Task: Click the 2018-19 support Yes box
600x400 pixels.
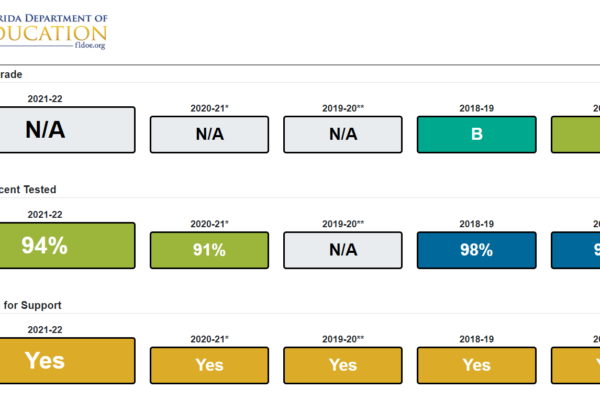Action: pos(476,365)
